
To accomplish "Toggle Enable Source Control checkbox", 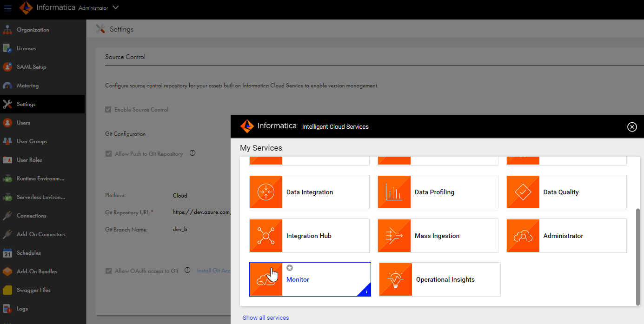I will [108, 110].
